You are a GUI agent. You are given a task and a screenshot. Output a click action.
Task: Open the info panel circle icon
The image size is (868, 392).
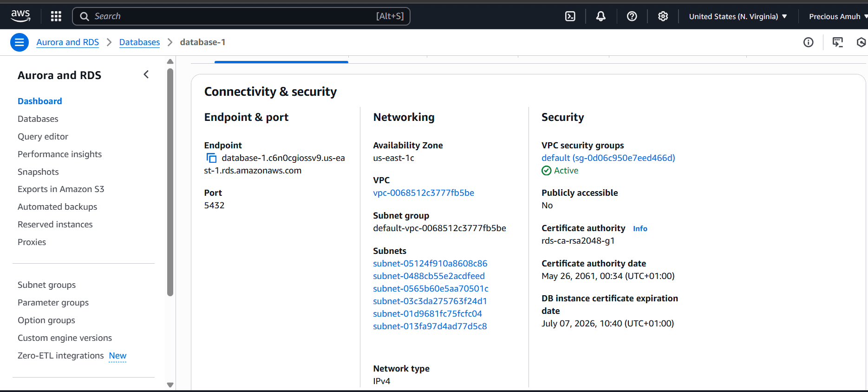(x=809, y=42)
